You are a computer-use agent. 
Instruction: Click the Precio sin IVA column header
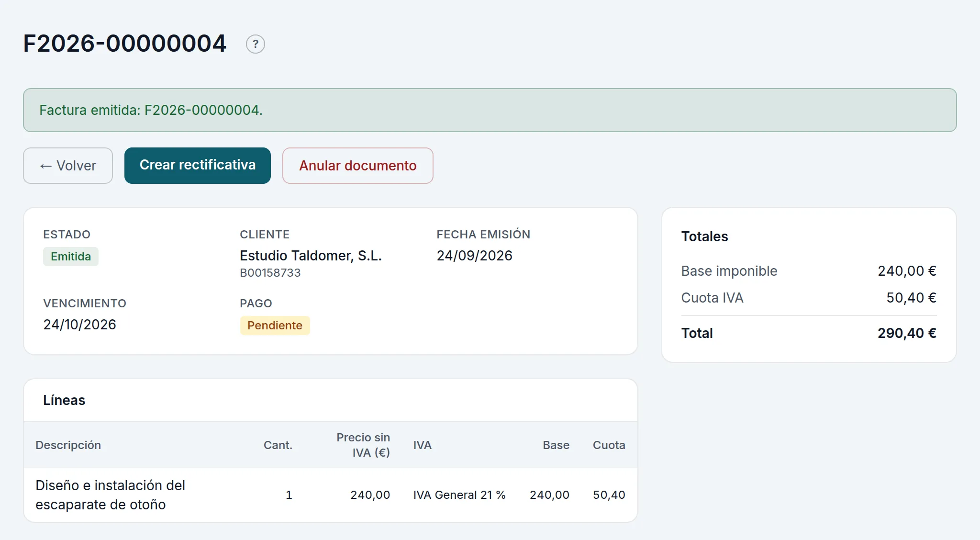tap(363, 445)
